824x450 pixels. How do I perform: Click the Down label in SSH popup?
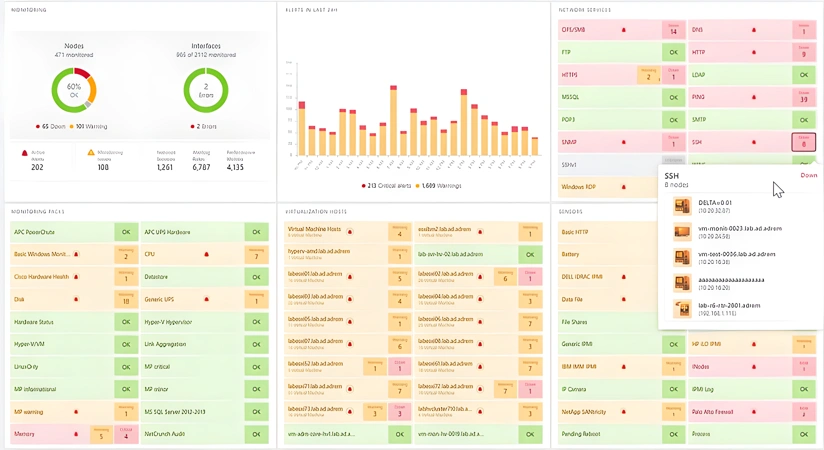[809, 176]
